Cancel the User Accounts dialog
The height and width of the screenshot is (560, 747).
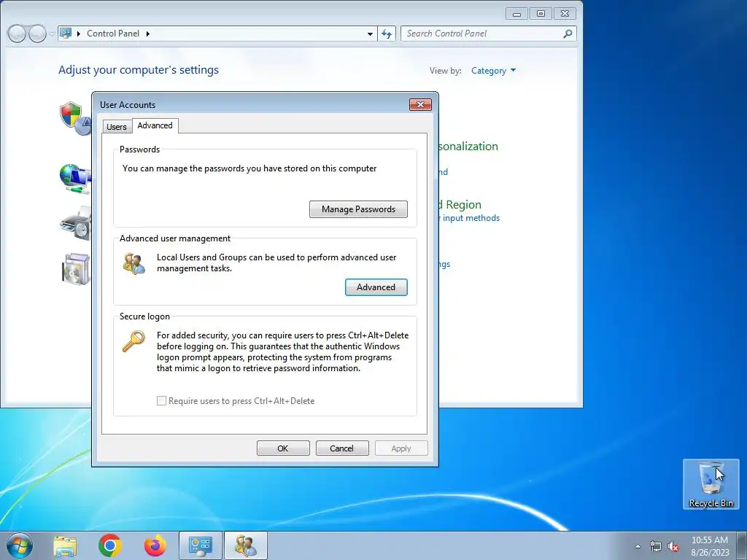pos(341,448)
